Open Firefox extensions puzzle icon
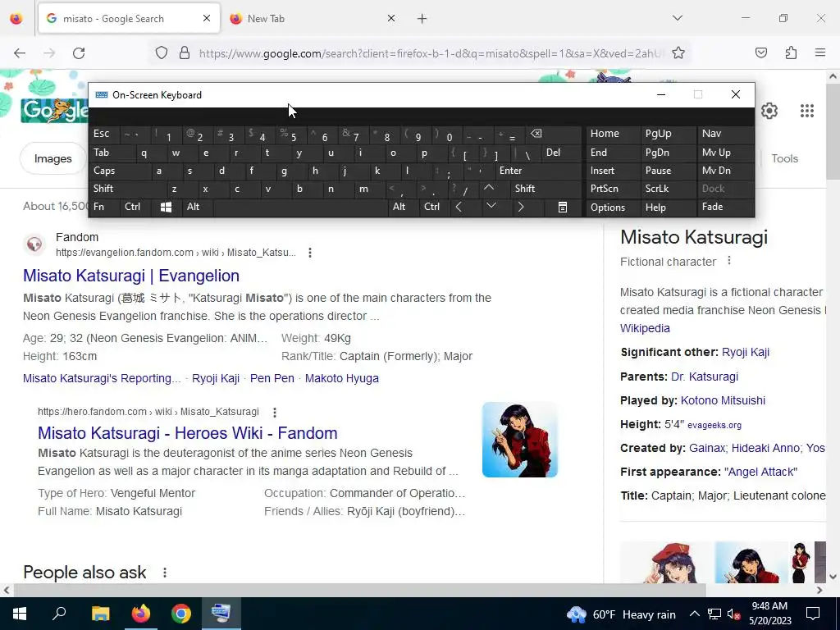The height and width of the screenshot is (630, 840). [791, 52]
